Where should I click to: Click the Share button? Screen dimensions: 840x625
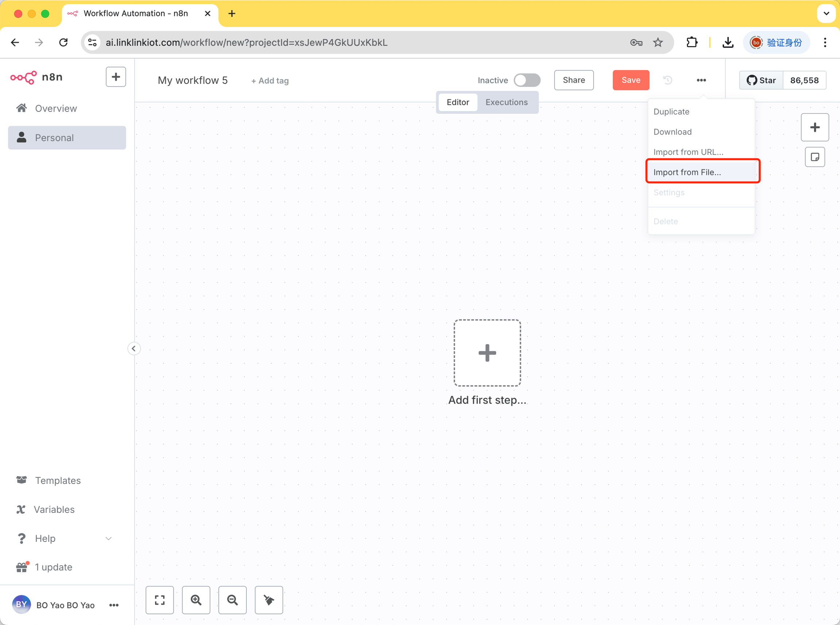pos(573,80)
